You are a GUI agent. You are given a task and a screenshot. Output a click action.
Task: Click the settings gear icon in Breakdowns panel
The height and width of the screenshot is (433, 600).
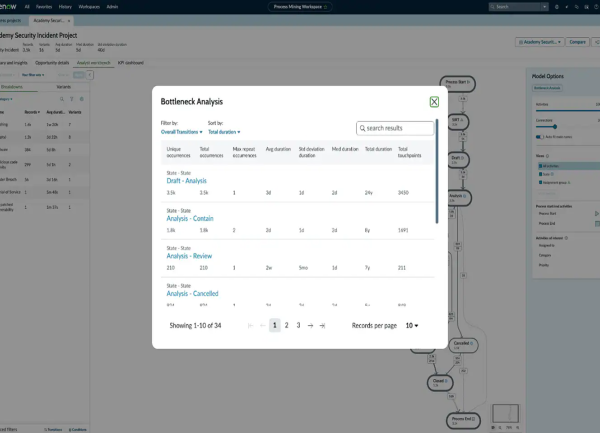click(x=82, y=99)
